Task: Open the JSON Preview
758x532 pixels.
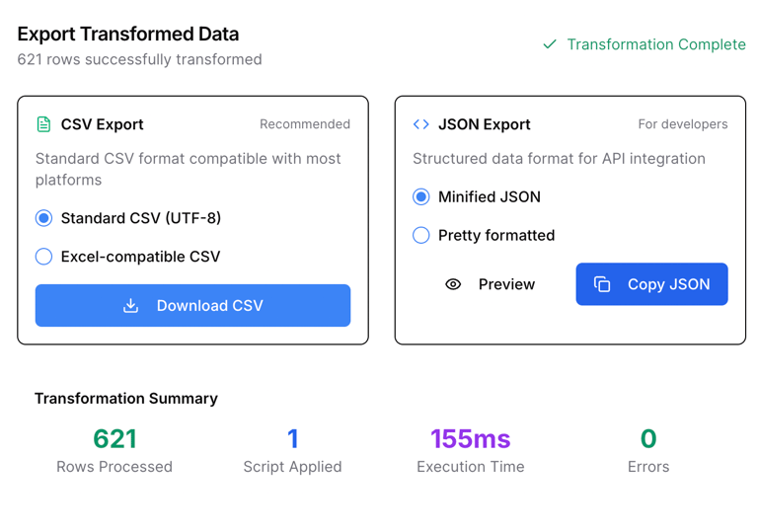Action: coord(490,284)
